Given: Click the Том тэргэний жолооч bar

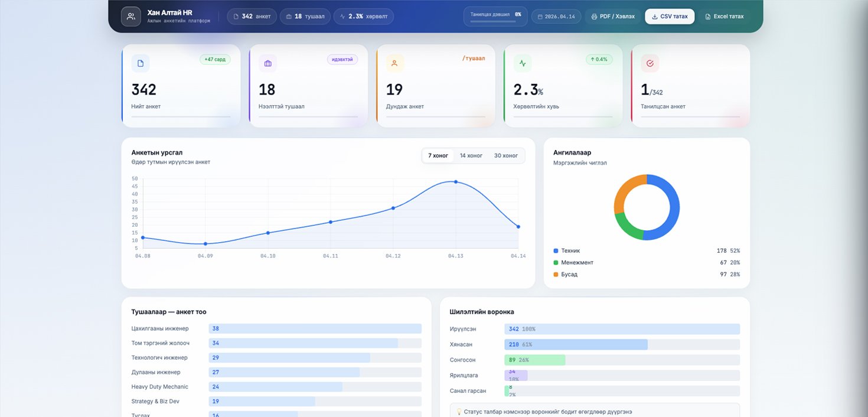Looking at the screenshot, I should click(303, 343).
